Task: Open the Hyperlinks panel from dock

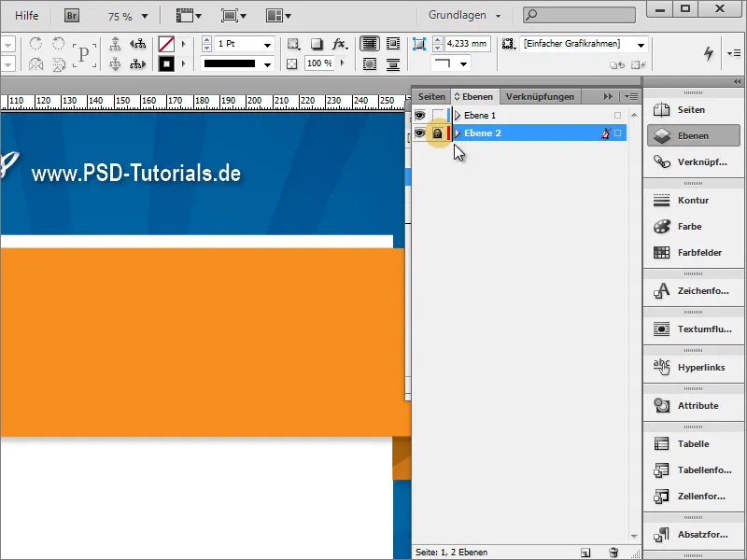Action: 693,367
